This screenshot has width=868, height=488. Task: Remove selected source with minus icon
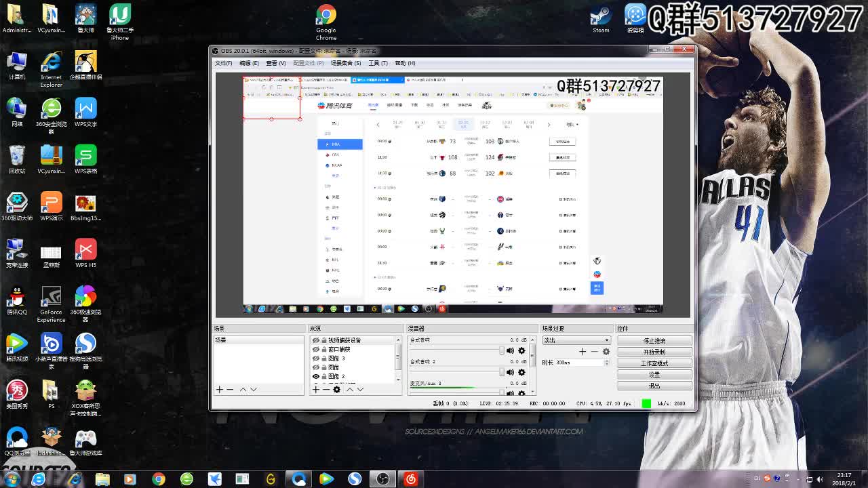coord(325,390)
